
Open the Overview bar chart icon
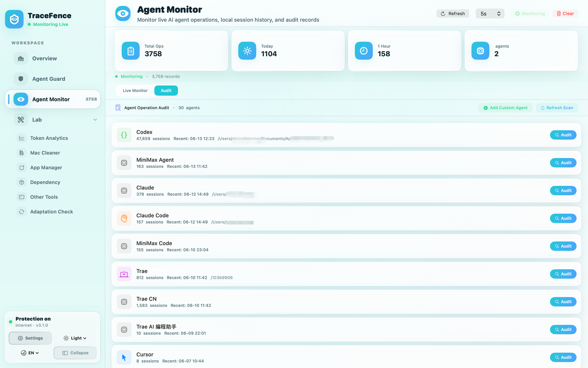point(21,59)
